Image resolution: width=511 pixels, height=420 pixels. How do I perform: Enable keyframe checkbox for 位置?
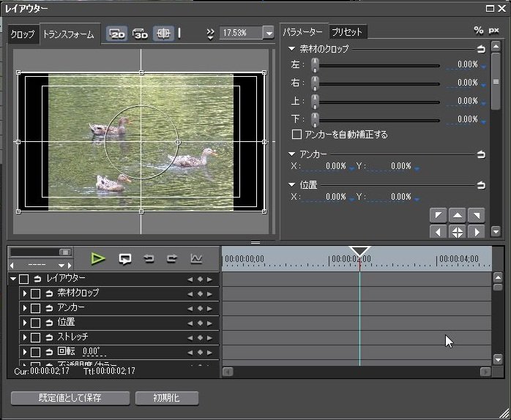35,323
